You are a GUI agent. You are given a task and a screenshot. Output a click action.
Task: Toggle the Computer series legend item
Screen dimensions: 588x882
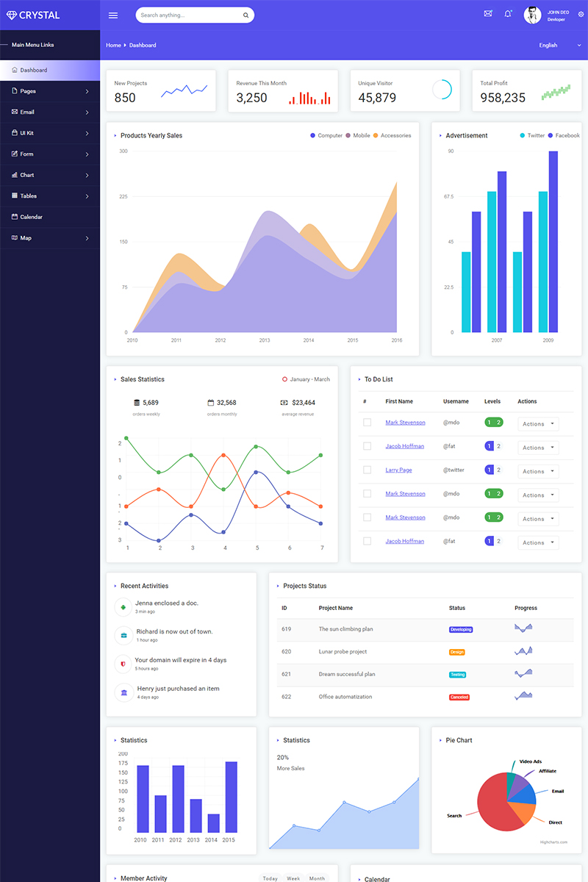tap(326, 135)
